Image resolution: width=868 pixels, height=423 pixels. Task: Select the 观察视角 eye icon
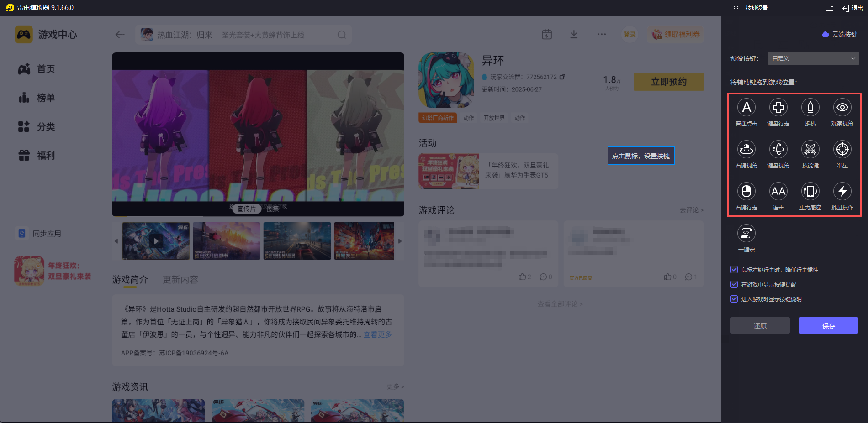(842, 108)
